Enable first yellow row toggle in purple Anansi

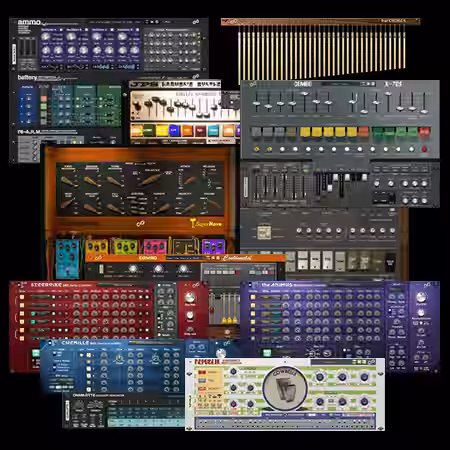click(x=253, y=297)
